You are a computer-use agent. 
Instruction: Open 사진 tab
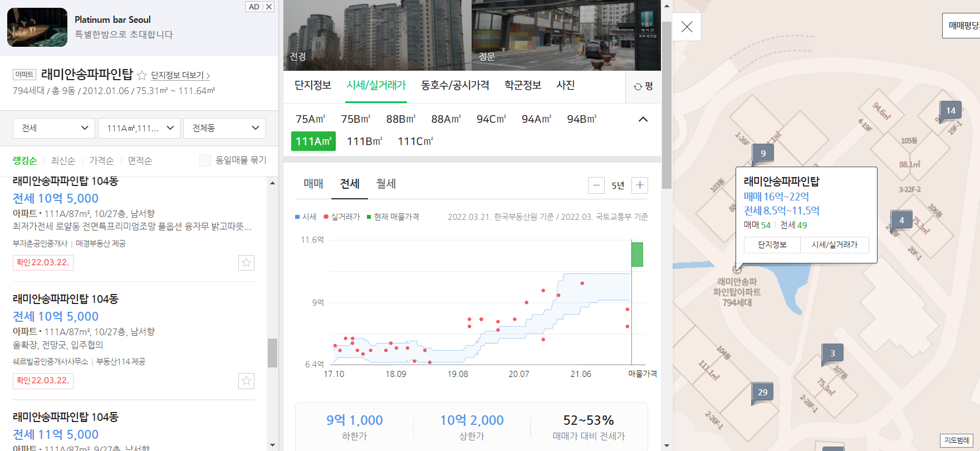(x=566, y=85)
